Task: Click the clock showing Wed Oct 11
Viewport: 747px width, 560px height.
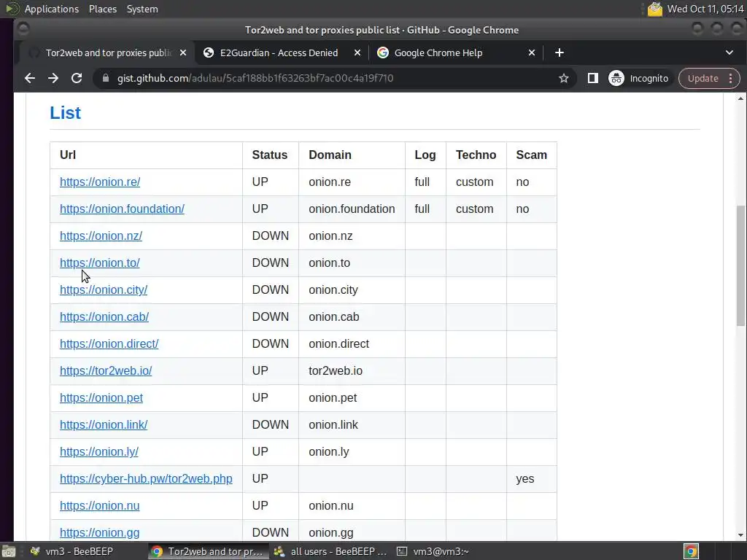Action: pyautogui.click(x=705, y=9)
